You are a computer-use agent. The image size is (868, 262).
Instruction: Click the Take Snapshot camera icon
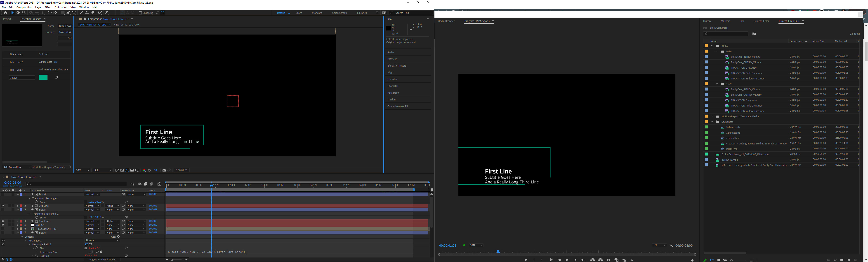tap(164, 170)
